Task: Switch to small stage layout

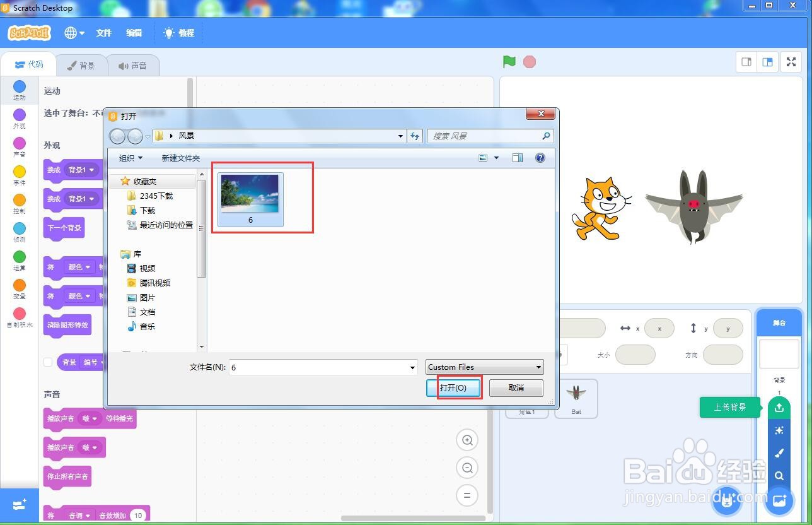Action: coord(746,62)
